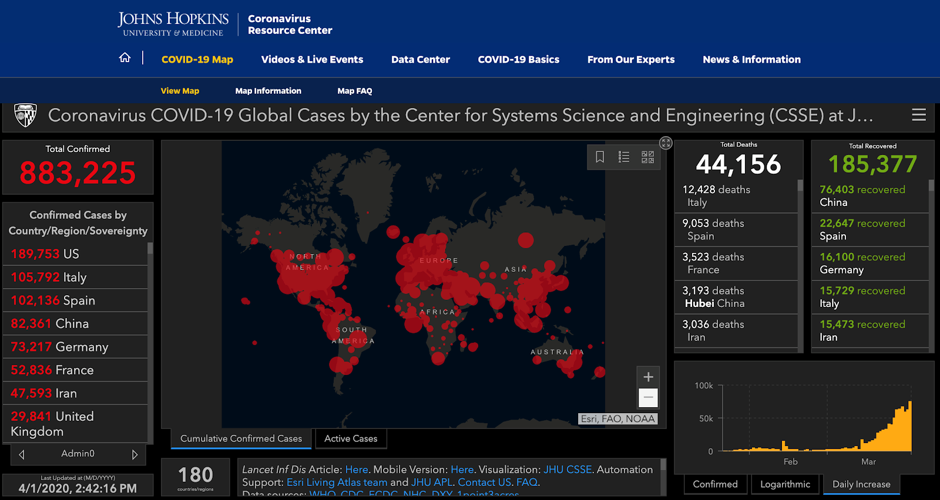
Task: Click Hubei China 3,193 deaths entry
Action: (x=736, y=297)
